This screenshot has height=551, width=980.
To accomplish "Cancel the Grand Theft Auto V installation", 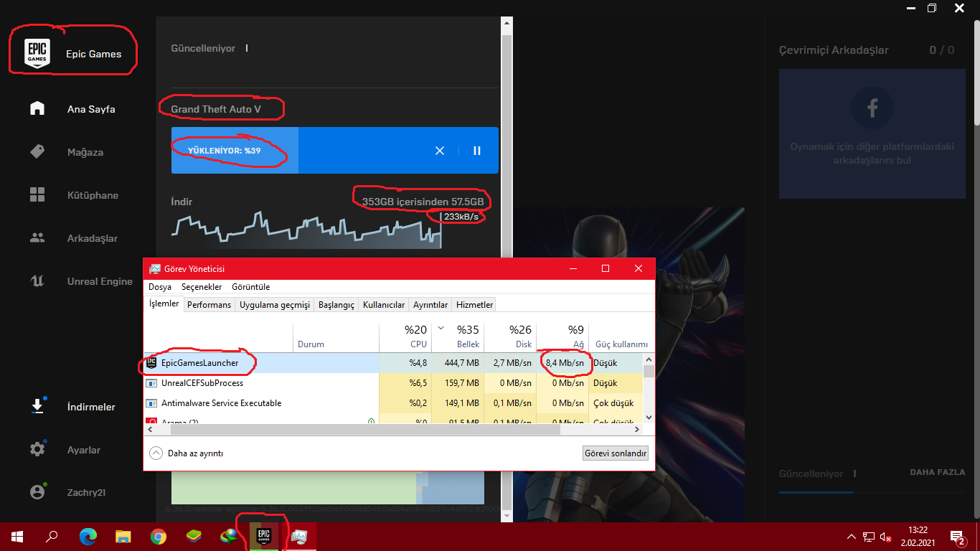I will (440, 151).
